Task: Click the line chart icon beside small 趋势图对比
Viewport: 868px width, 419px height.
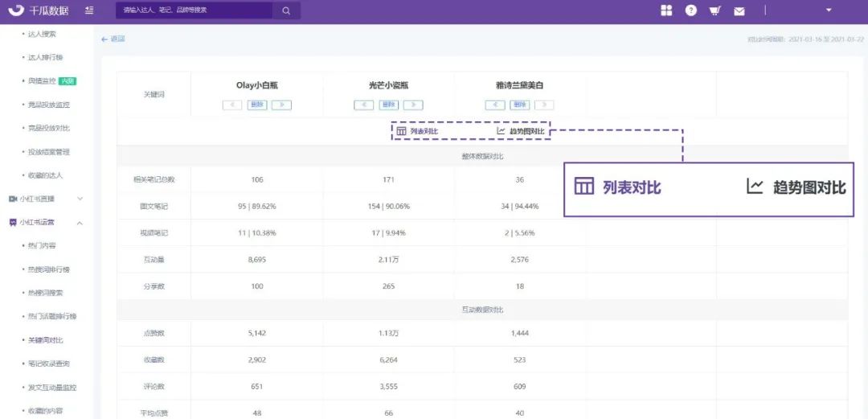Action: tap(501, 131)
